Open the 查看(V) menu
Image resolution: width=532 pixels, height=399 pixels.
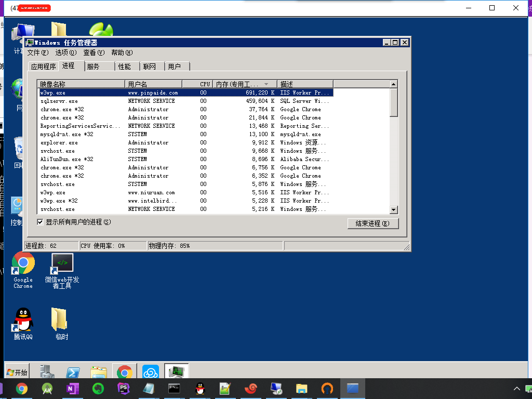click(x=94, y=52)
